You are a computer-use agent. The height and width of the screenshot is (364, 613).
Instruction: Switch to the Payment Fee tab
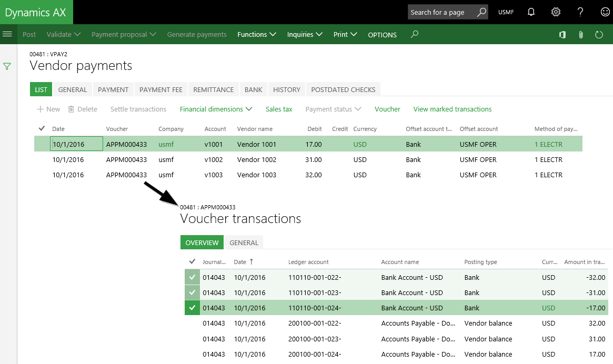pyautogui.click(x=160, y=89)
